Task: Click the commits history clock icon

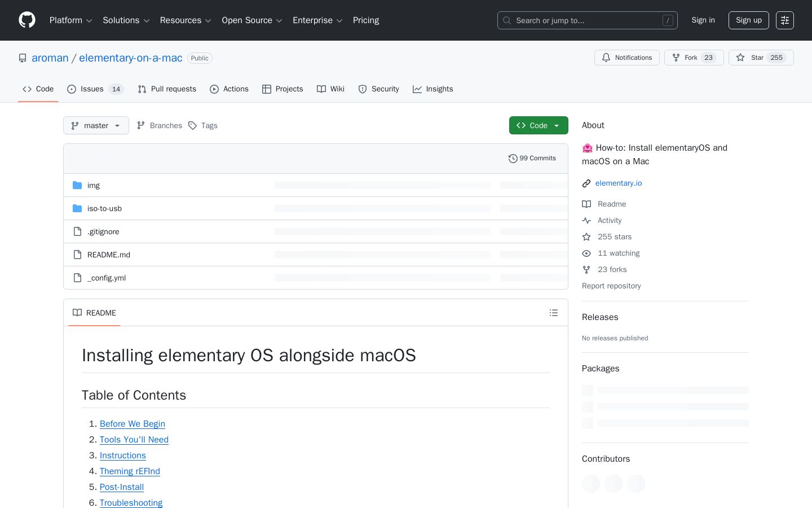Action: 513,159
